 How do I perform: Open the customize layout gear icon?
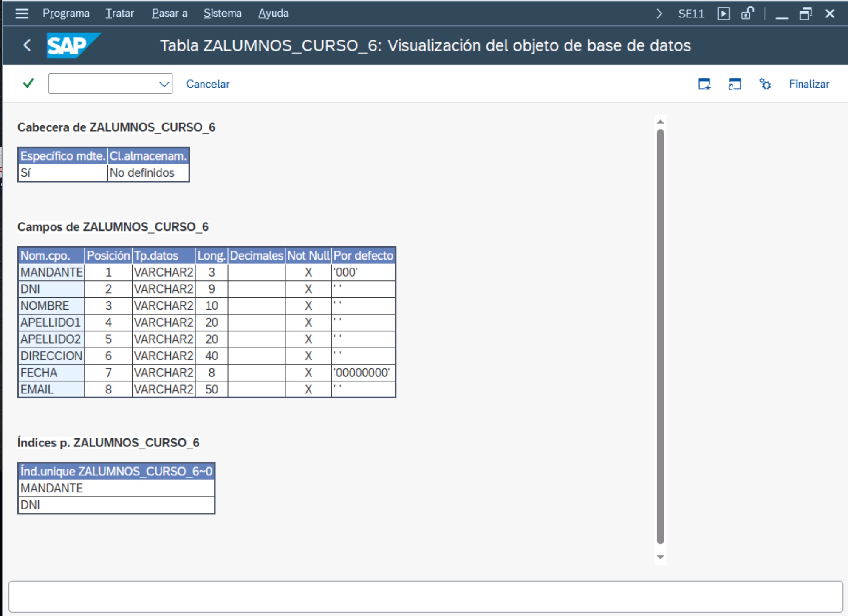(765, 84)
